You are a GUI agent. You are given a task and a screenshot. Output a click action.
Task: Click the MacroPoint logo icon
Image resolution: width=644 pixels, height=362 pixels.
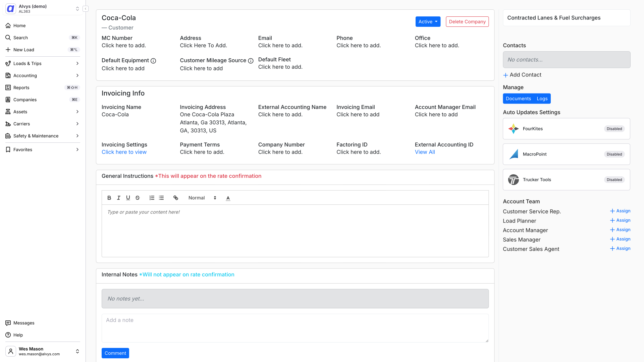513,154
